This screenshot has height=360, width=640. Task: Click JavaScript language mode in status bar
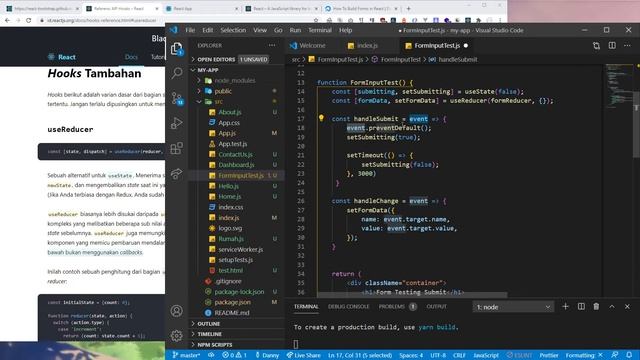tap(486, 355)
